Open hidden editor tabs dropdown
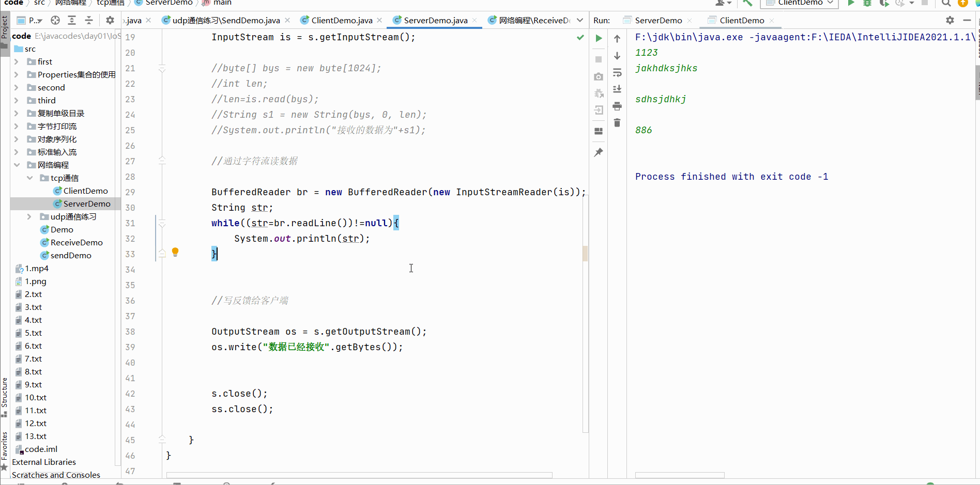 580,20
